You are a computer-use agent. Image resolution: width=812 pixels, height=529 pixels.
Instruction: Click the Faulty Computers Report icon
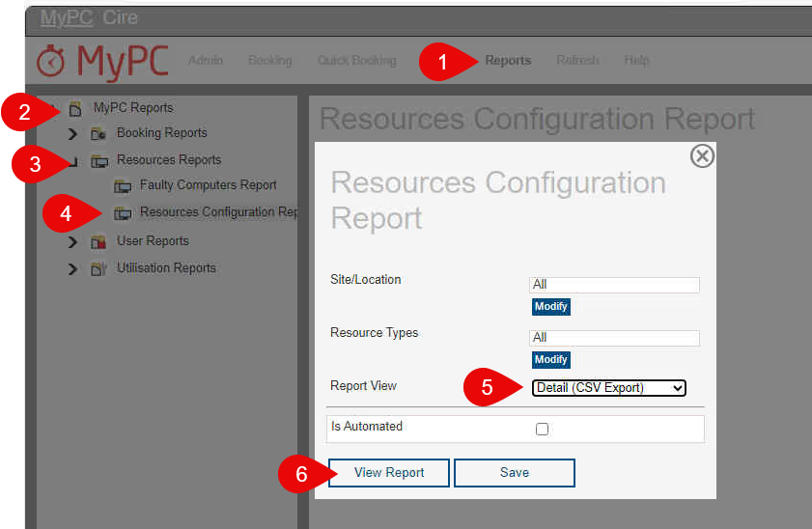[123, 185]
